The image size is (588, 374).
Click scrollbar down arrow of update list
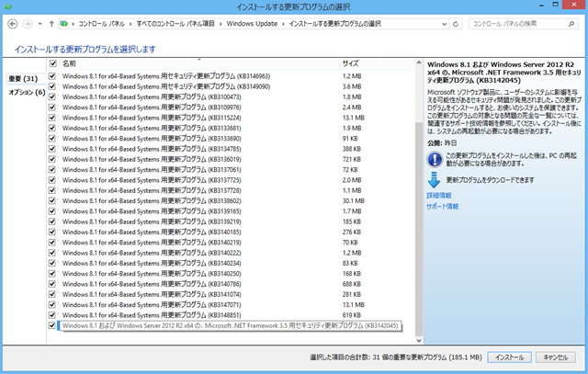click(x=419, y=340)
